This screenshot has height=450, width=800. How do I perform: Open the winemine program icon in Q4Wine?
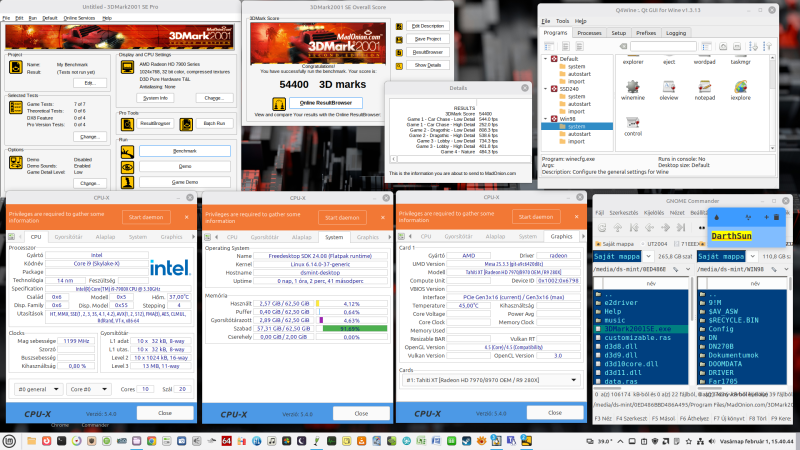click(633, 87)
